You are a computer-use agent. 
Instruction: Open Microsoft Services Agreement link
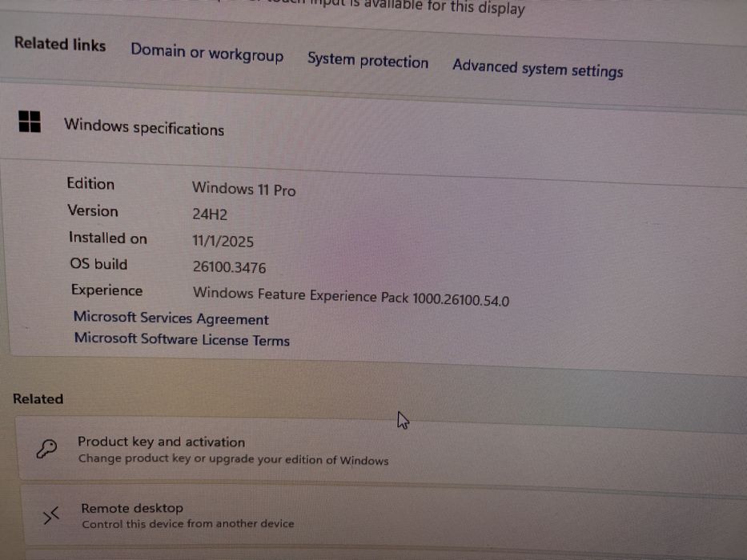[x=171, y=318]
